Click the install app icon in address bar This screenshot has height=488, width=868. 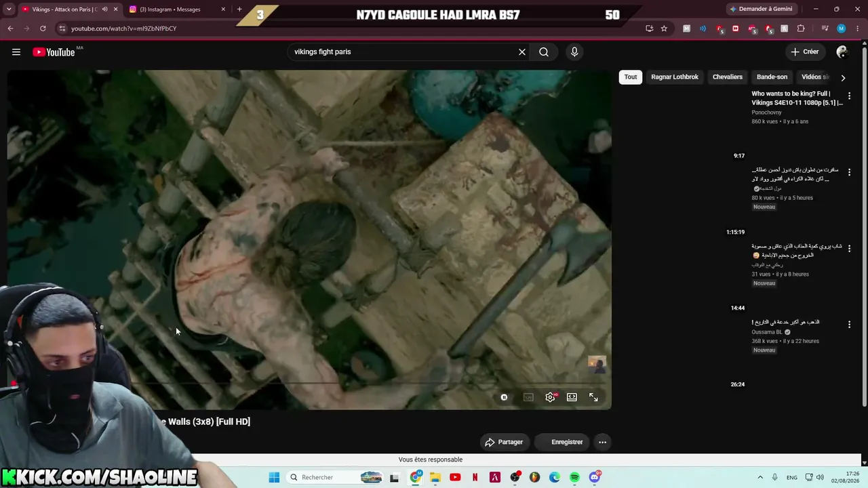click(x=649, y=28)
